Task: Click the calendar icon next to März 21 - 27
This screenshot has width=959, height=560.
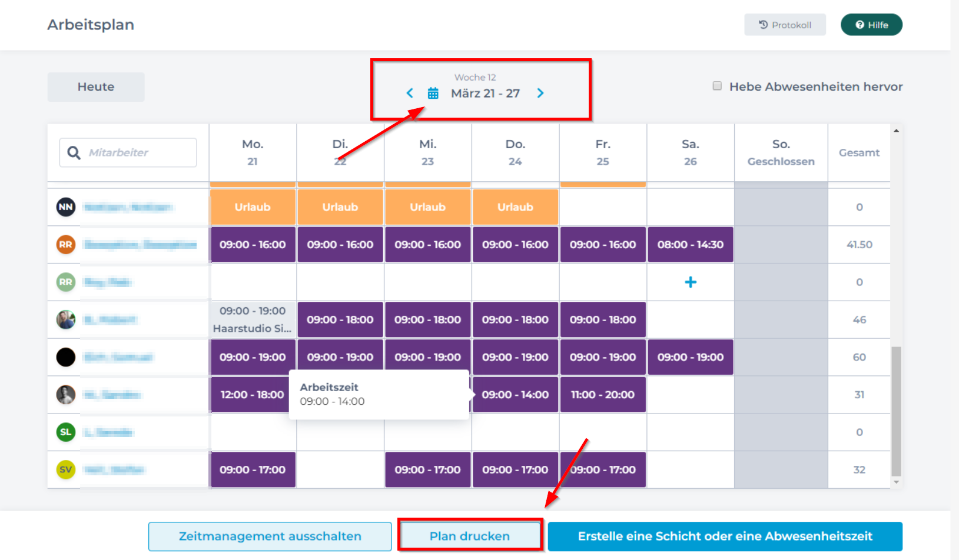Action: point(433,94)
